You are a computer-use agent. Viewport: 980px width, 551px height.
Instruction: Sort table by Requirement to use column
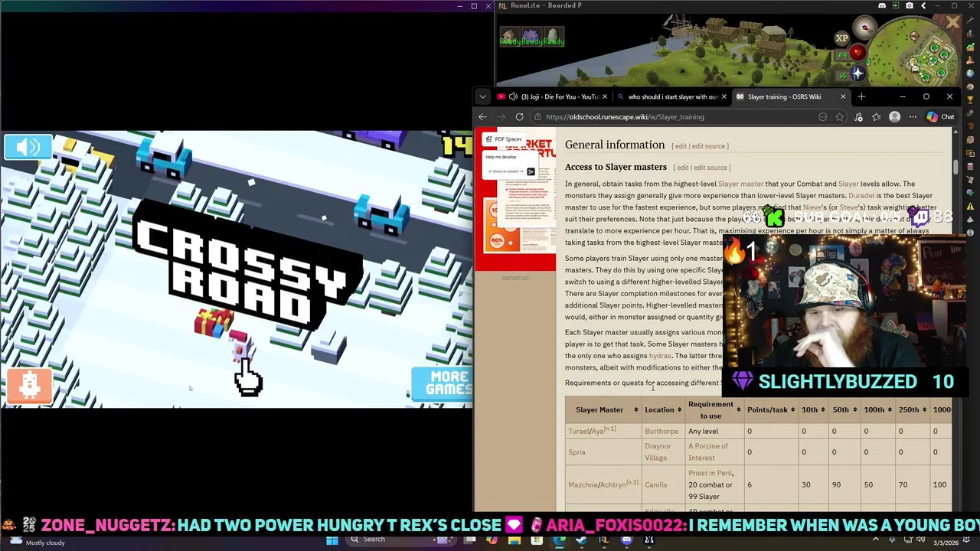tap(714, 410)
